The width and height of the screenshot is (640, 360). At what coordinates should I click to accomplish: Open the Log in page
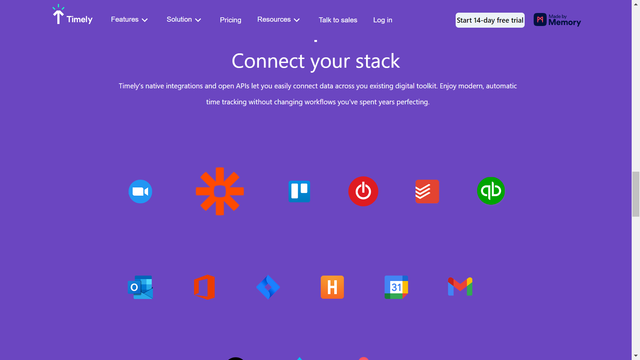coord(382,20)
